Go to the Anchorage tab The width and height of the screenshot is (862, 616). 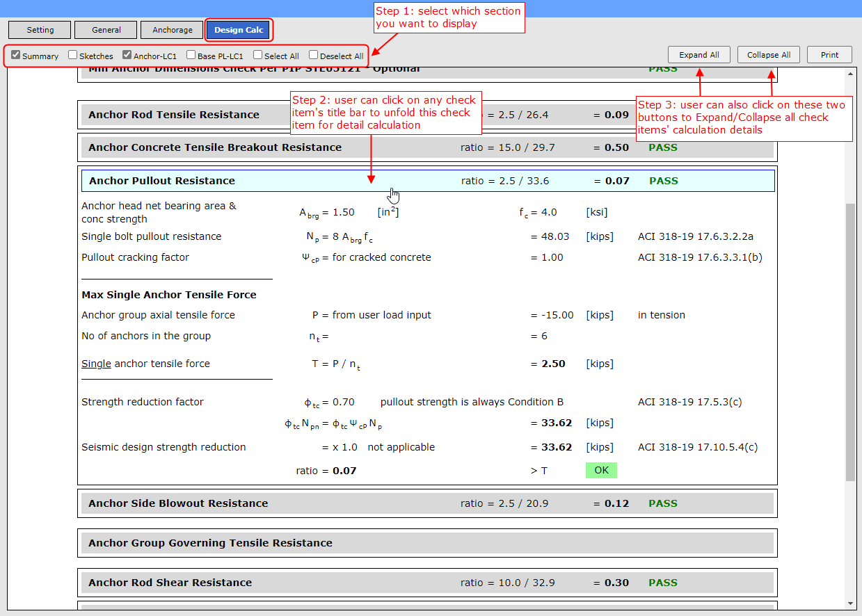pos(172,30)
